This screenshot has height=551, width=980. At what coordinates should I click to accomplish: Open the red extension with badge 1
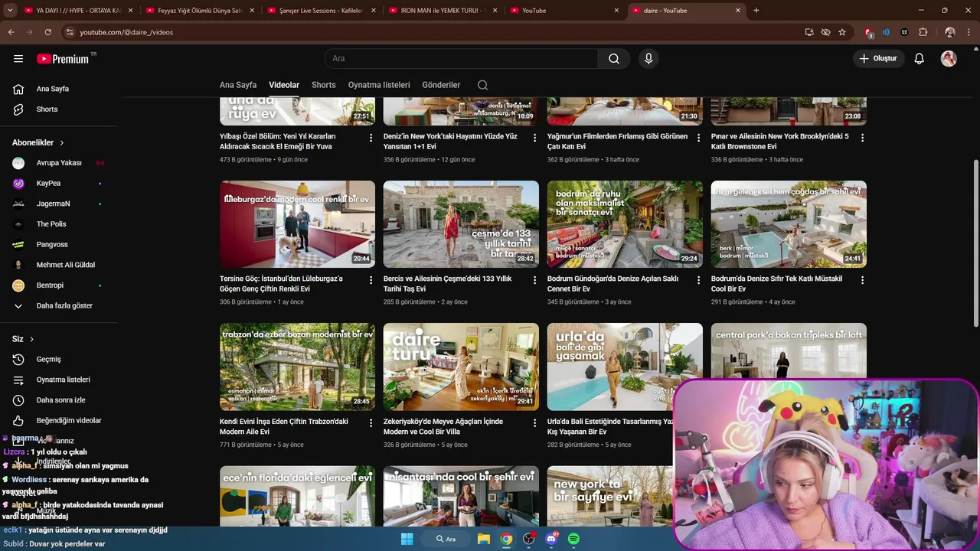[x=868, y=32]
